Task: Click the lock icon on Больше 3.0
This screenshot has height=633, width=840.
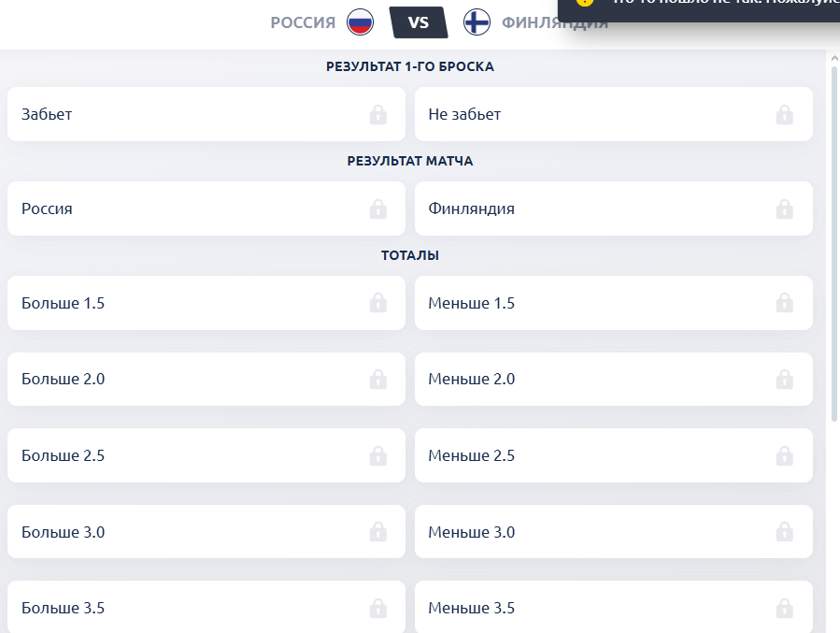Action: point(377,532)
